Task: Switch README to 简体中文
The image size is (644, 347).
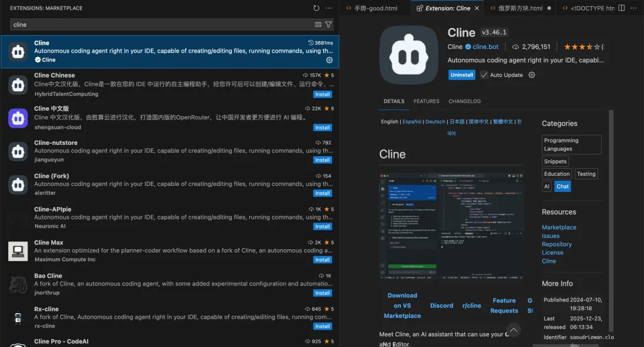Action: point(479,122)
